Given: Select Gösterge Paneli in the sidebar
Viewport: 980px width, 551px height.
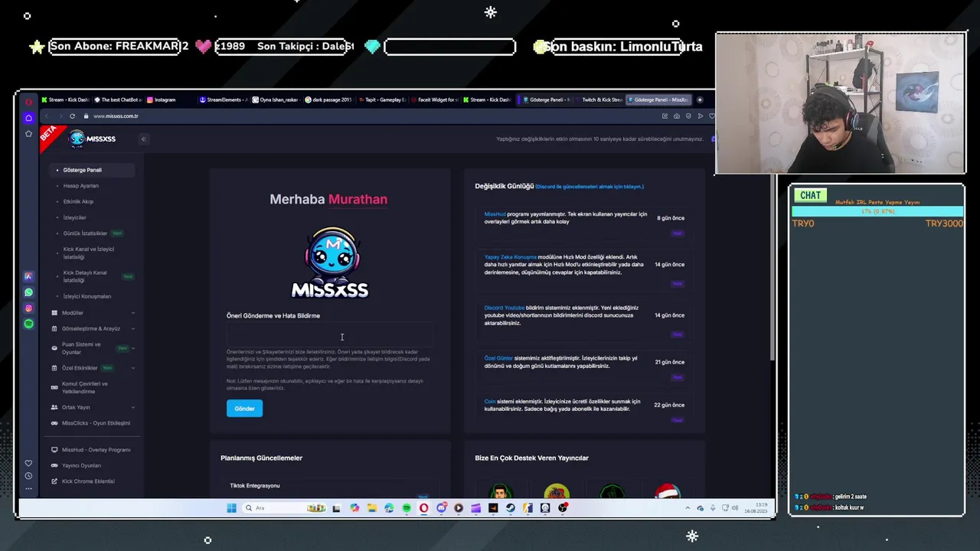Looking at the screenshot, I should tap(90, 170).
